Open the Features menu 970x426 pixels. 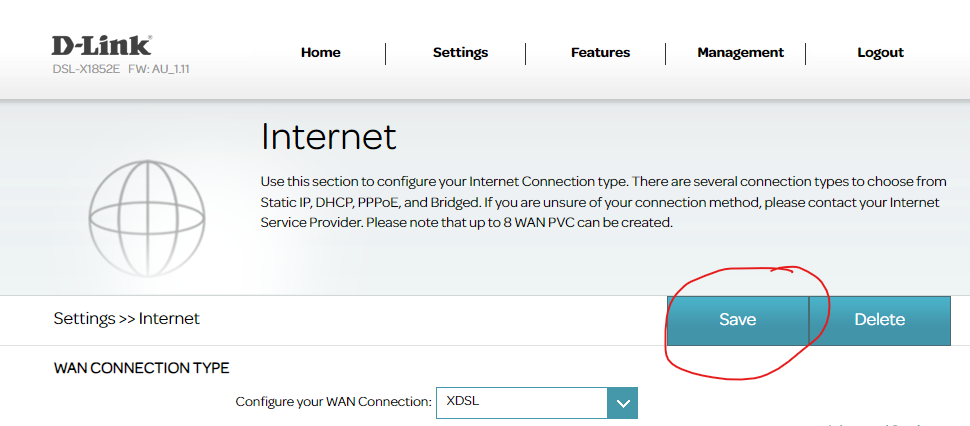(x=600, y=53)
